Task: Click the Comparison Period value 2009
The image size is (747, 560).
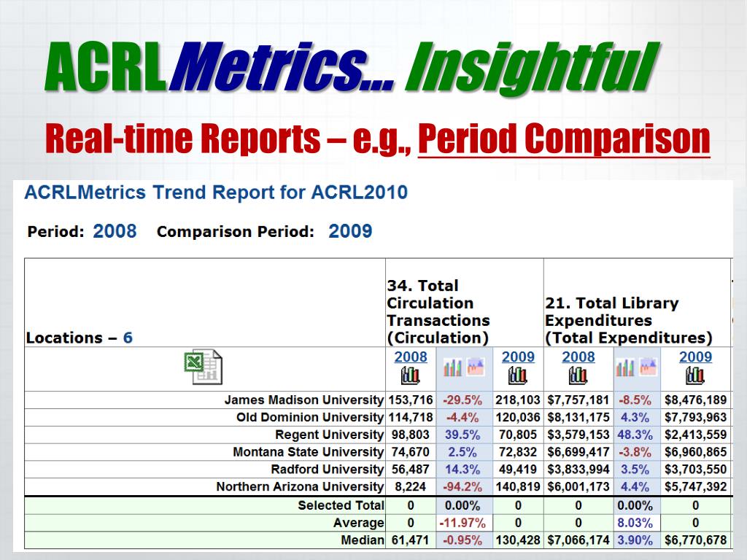Action: (350, 231)
